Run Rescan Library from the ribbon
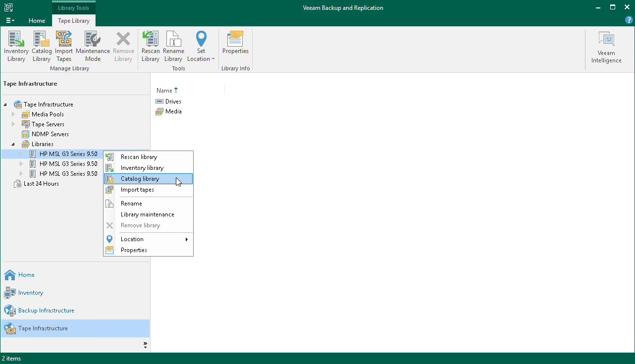 [151, 47]
